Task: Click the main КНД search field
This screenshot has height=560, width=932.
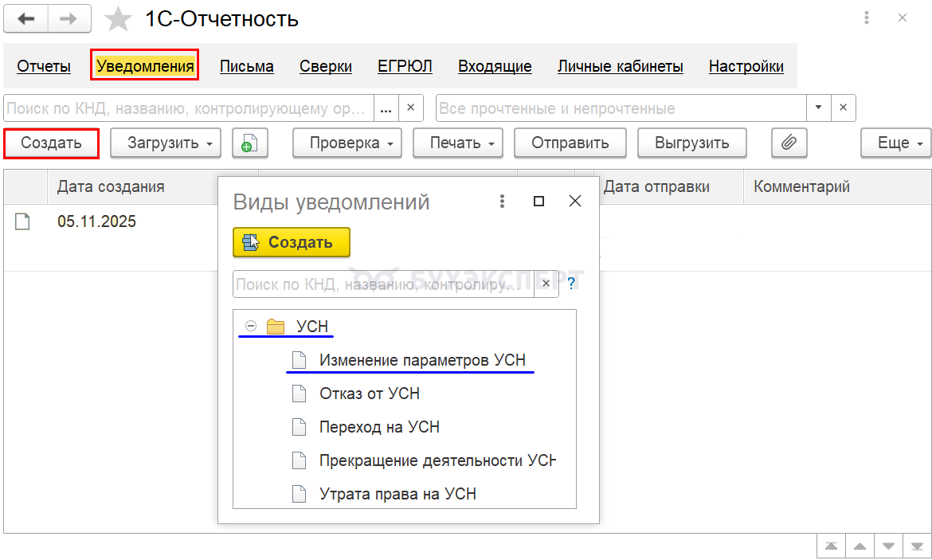Action: [189, 108]
